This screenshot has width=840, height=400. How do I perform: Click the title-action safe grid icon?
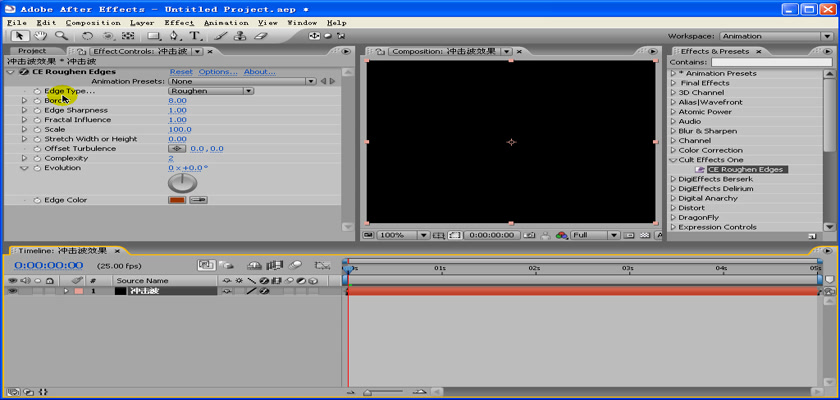coord(439,235)
